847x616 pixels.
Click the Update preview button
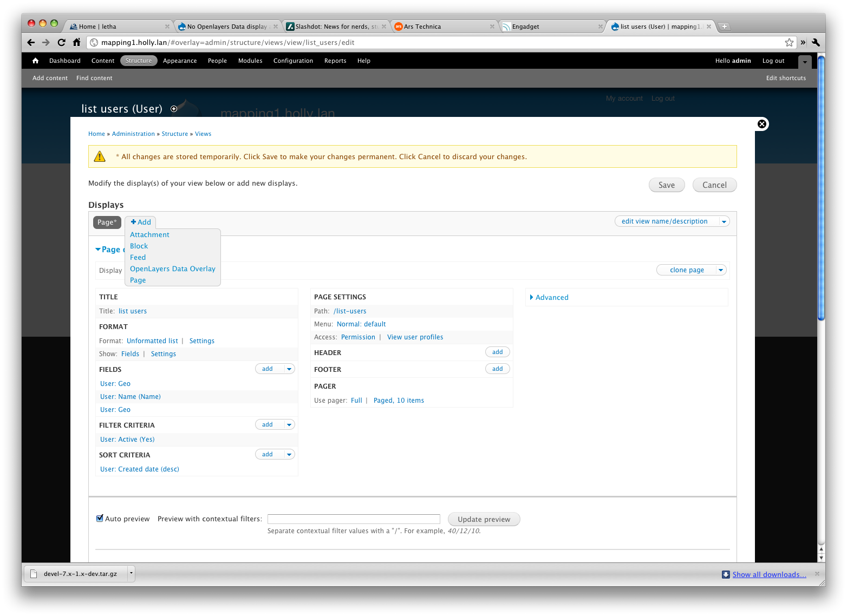pyautogui.click(x=484, y=520)
